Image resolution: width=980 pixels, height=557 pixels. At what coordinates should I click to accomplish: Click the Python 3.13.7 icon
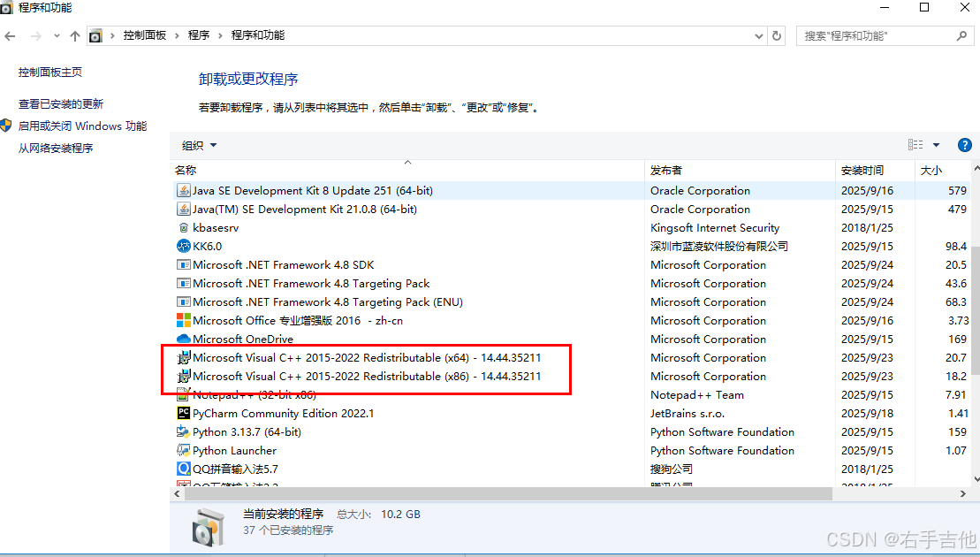[x=183, y=432]
